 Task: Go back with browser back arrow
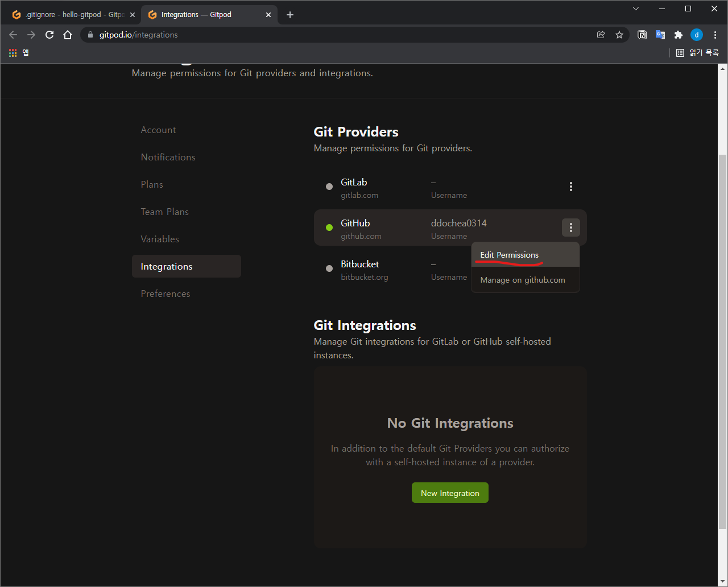click(13, 35)
